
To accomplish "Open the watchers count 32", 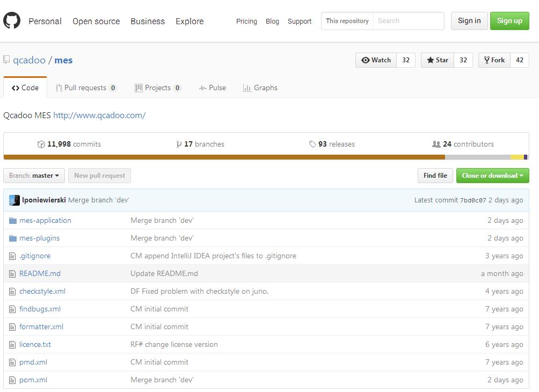I will [406, 60].
